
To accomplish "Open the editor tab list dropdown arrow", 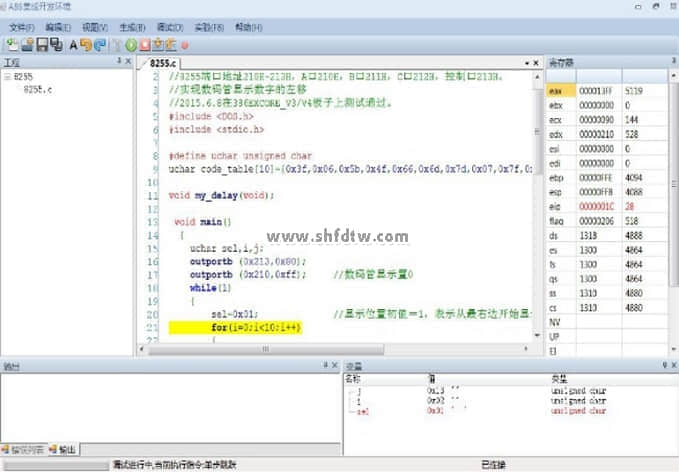I will pyautogui.click(x=525, y=63).
